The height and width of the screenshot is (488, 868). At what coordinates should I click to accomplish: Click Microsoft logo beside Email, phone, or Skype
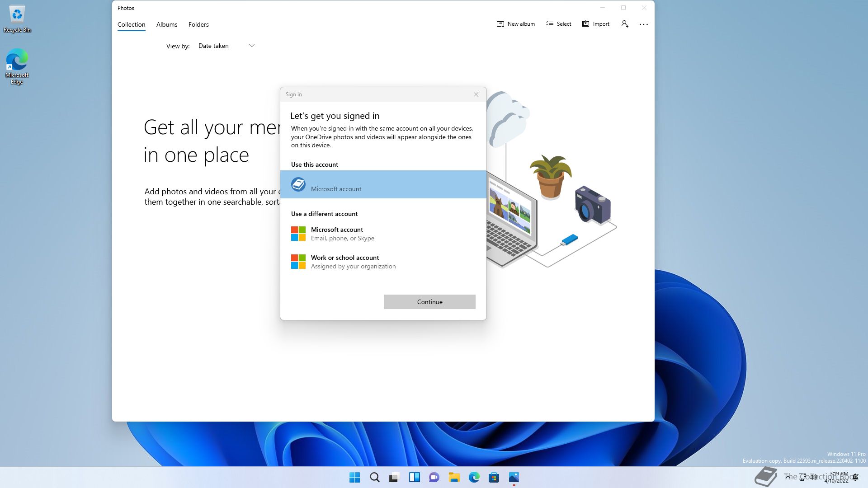click(298, 234)
